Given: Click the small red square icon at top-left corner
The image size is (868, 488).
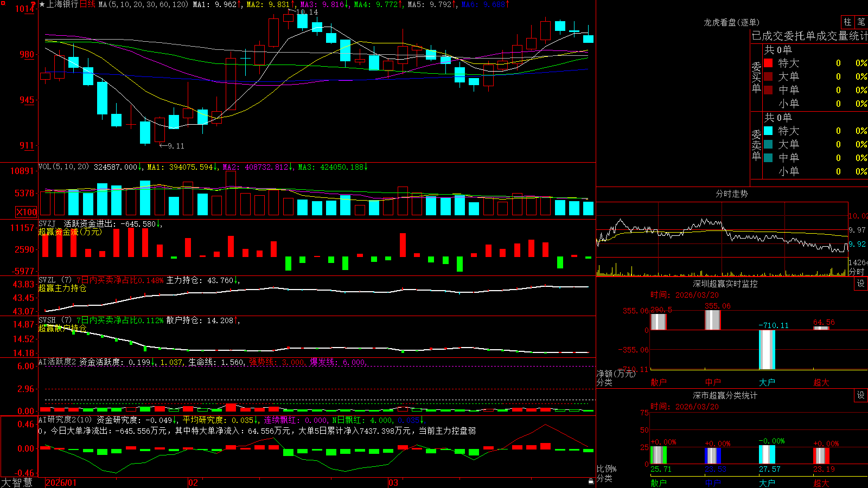Looking at the screenshot, I should pos(3,3).
